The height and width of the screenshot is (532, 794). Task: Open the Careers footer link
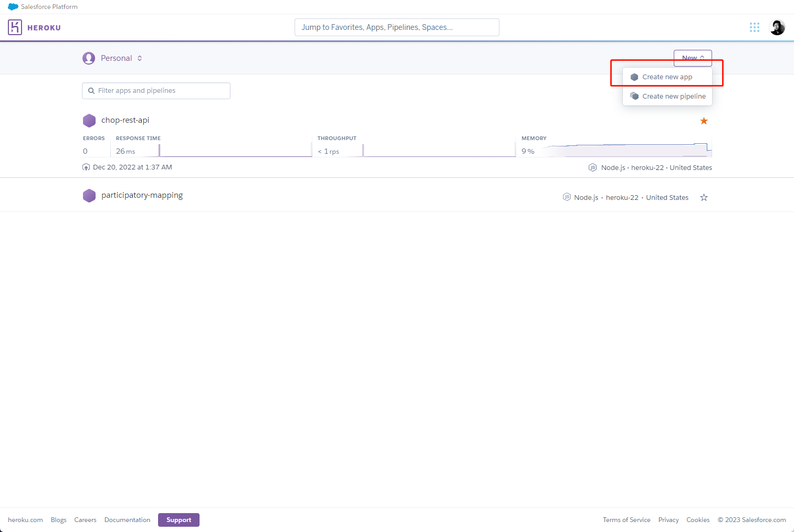click(85, 520)
